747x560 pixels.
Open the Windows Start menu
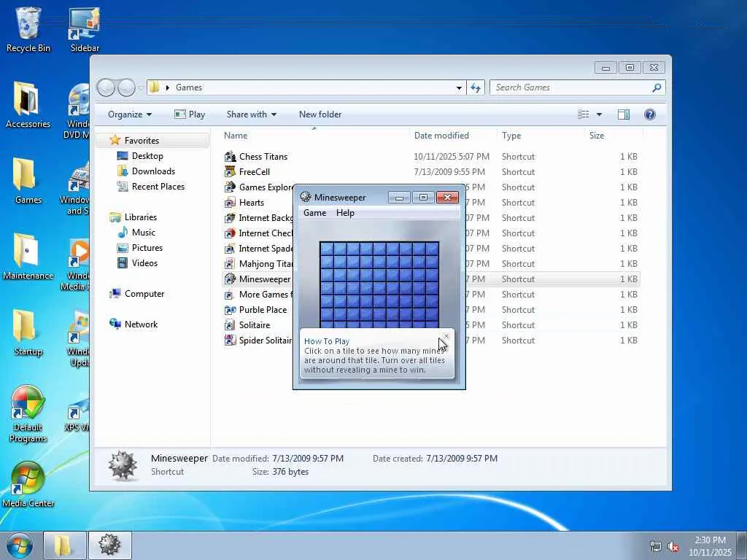(20, 545)
